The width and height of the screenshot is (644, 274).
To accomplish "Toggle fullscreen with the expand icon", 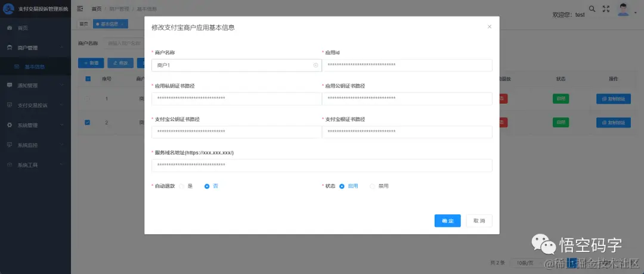I will click(x=606, y=8).
